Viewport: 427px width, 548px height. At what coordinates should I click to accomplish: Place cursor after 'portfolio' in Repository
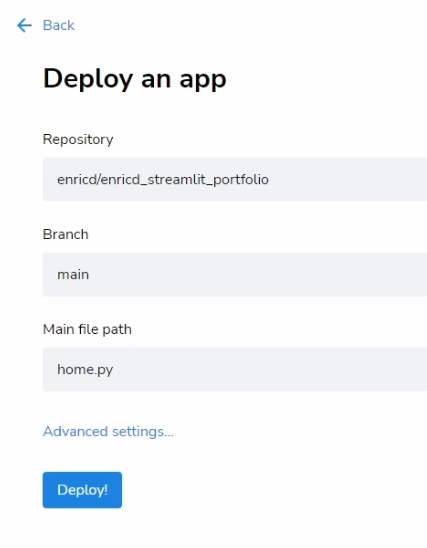tap(269, 180)
